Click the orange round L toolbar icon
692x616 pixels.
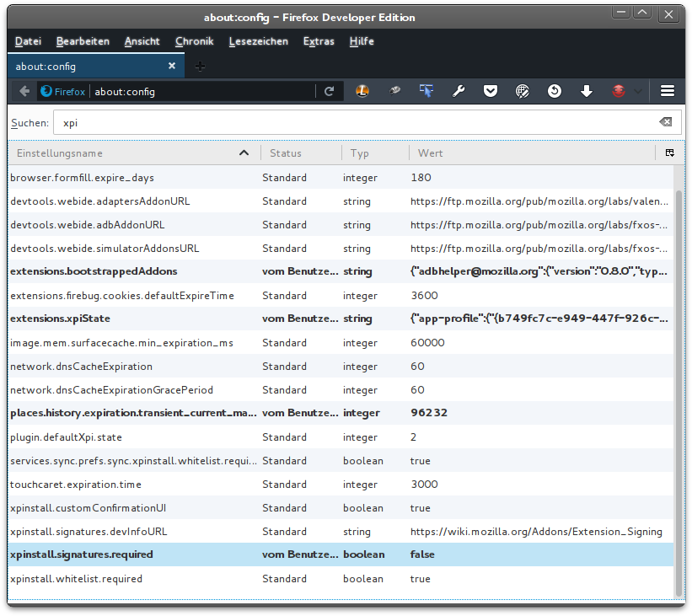tap(362, 91)
